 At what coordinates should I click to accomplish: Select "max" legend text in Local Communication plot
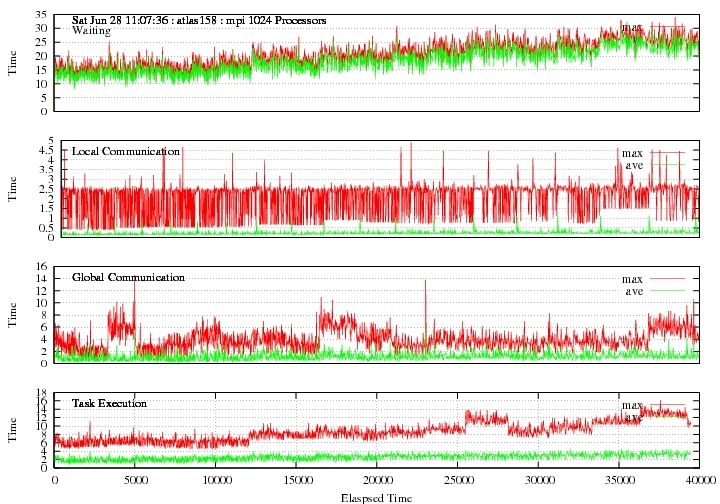click(632, 153)
